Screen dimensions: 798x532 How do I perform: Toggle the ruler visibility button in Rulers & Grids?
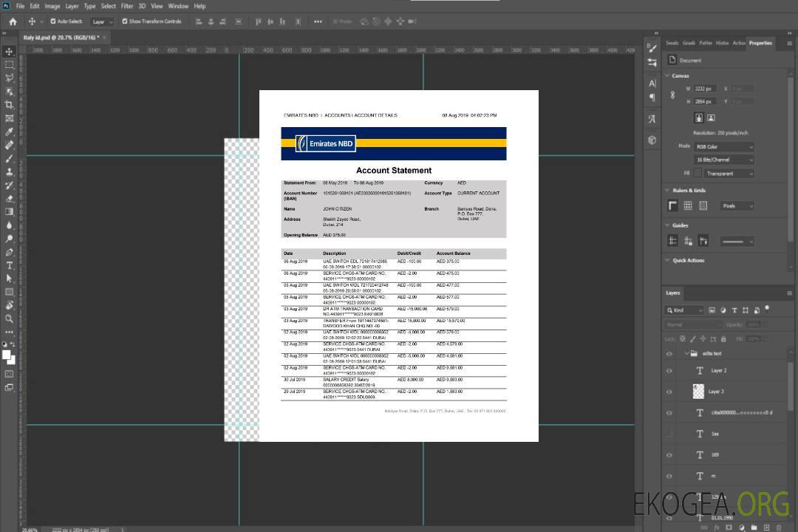[x=672, y=205]
